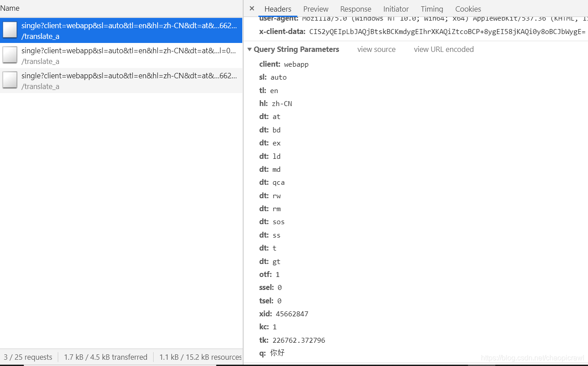
Task: Click the file icon of the second request
Action: coord(10,55)
